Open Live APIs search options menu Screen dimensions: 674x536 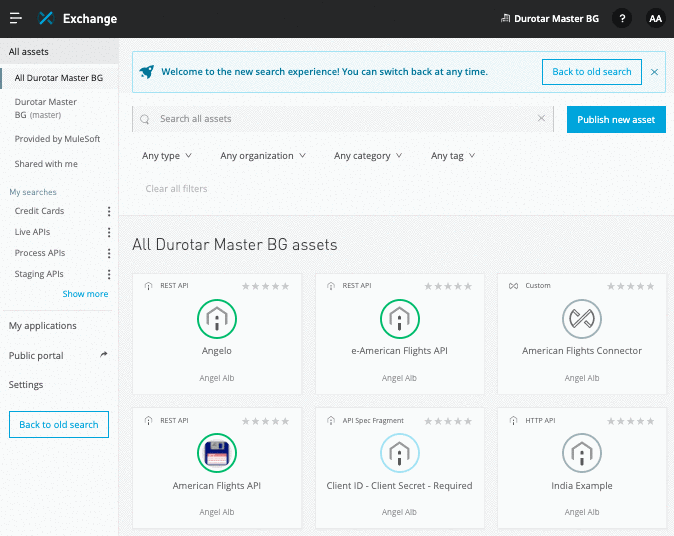coord(109,232)
